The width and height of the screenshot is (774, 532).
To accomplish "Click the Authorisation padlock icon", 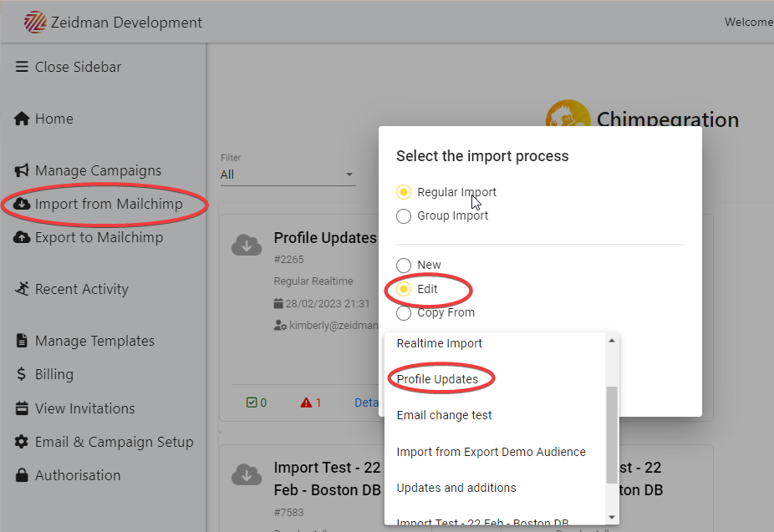I will coord(22,475).
